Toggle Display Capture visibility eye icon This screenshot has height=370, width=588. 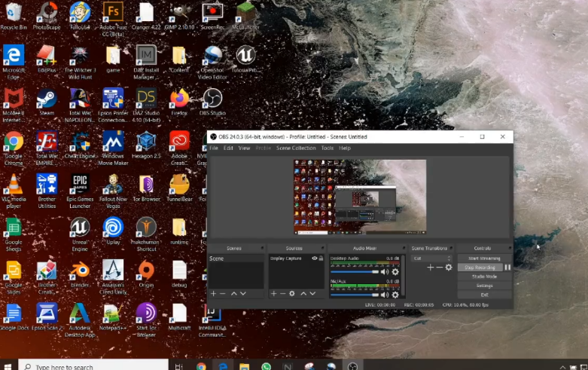(x=315, y=258)
